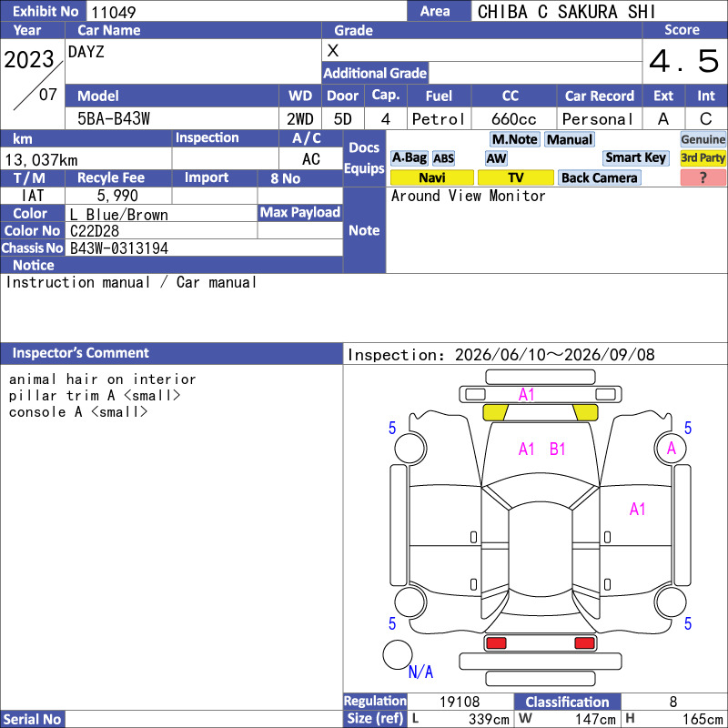Click the Inspector's Comment header

point(80,353)
